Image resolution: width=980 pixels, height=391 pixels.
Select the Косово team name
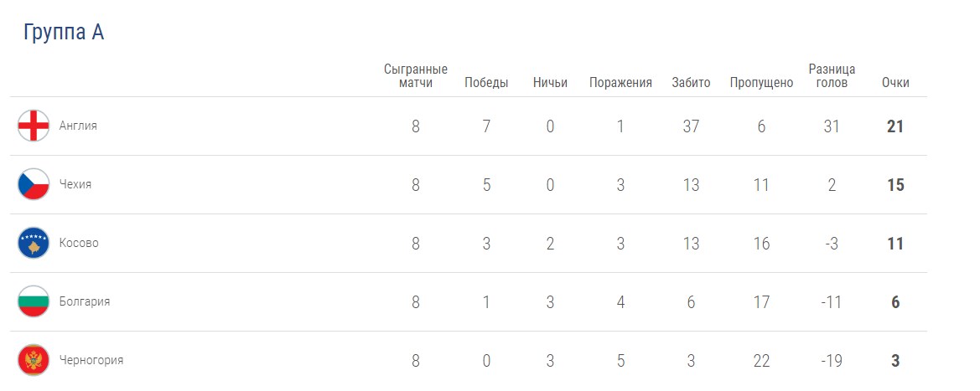[79, 243]
